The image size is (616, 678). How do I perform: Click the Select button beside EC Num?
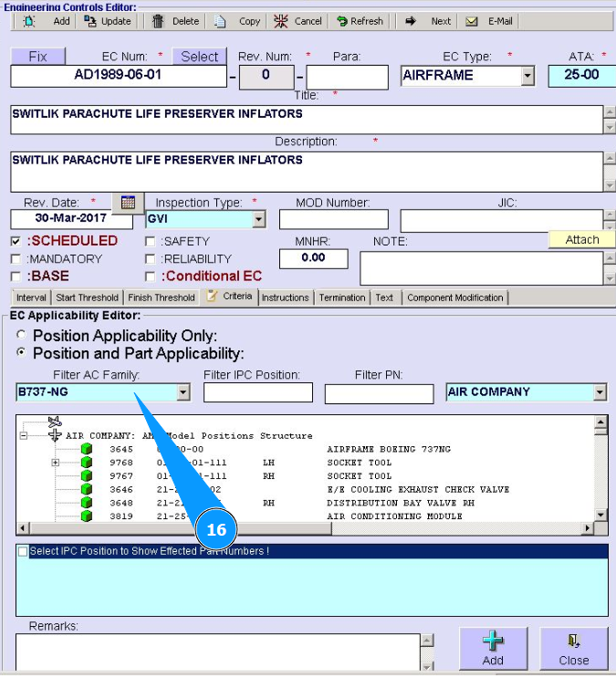200,57
